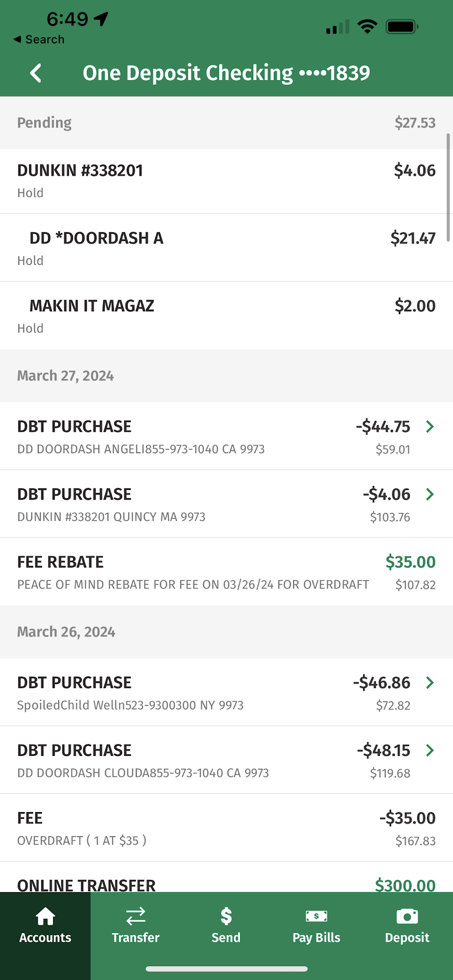
Task: Open the OVERDRAFT FEE -$35.00 entry
Action: (226, 828)
